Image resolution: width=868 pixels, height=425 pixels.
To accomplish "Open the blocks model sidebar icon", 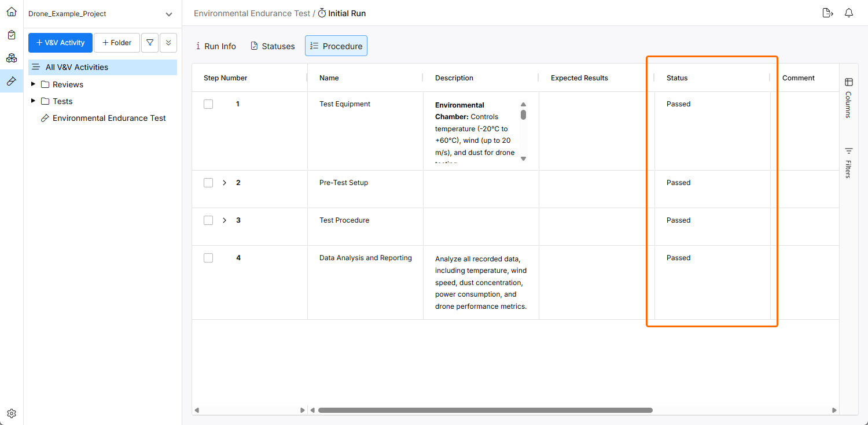I will pyautogui.click(x=12, y=58).
